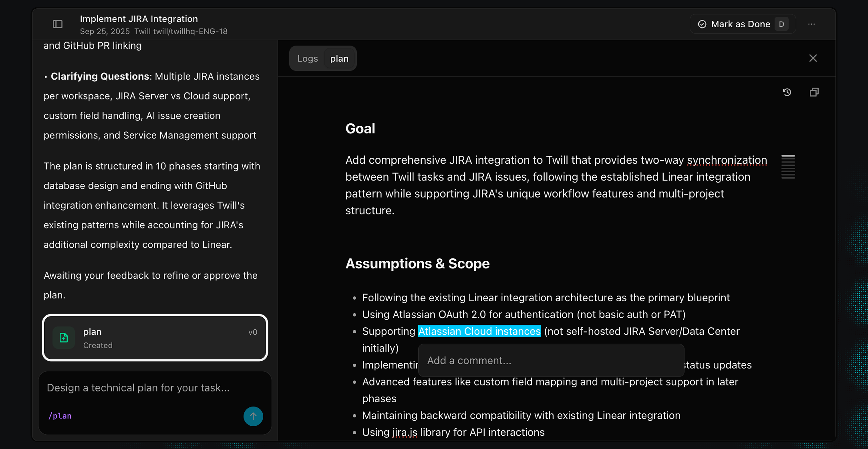
Task: Close the plan panel with X
Action: 813,58
